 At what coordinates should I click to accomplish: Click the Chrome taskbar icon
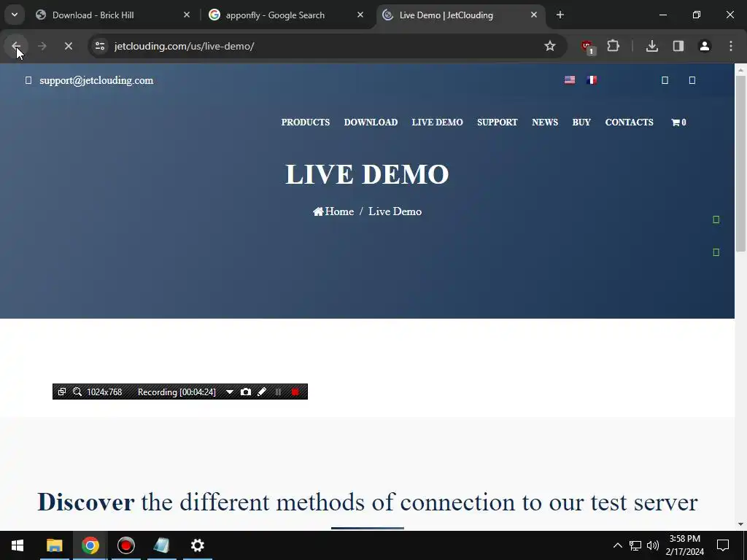pyautogui.click(x=90, y=545)
